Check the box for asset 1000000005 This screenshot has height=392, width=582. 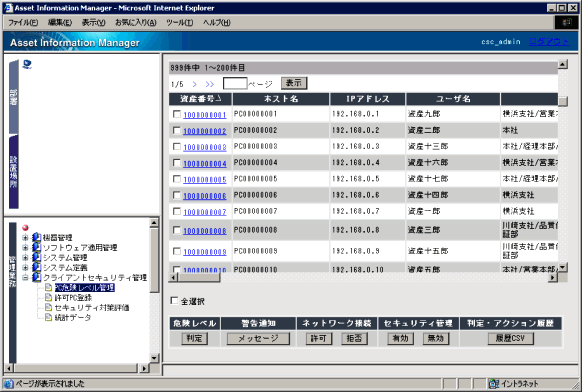point(177,179)
